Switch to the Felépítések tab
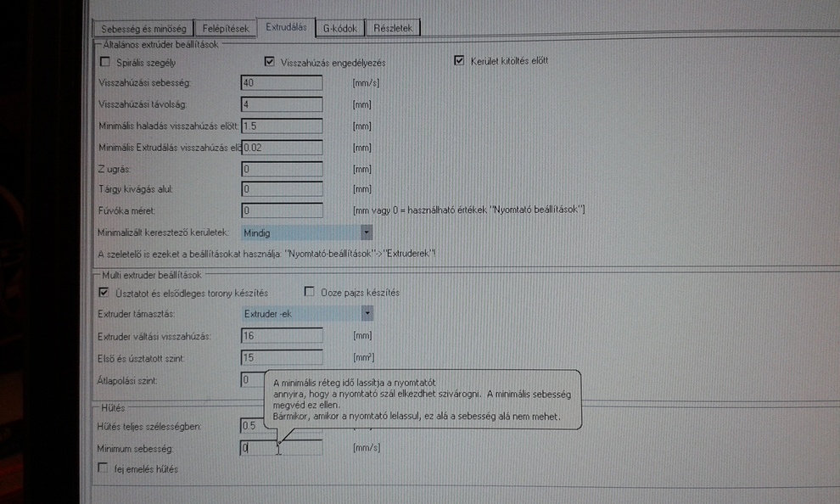The height and width of the screenshot is (504, 840). (225, 28)
